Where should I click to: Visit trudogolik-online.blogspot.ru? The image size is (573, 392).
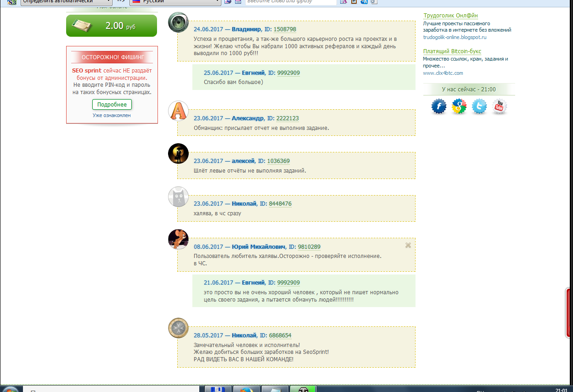(455, 37)
